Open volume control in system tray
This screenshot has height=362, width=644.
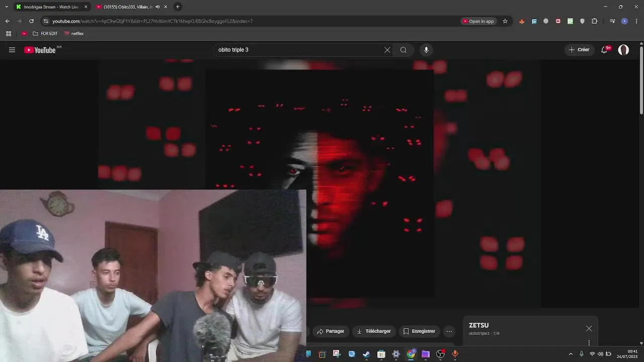[600, 354]
